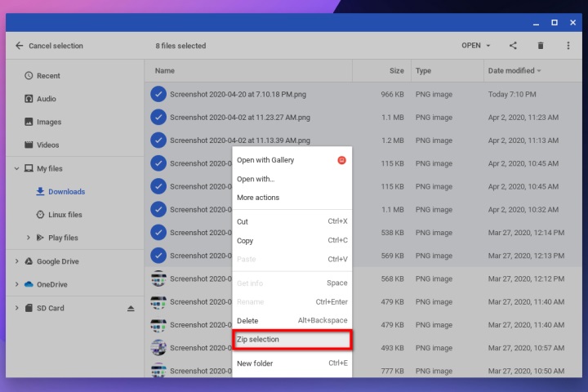Click thumbnail of 568 KB screenshot file
The height and width of the screenshot is (392, 588).
point(158,278)
